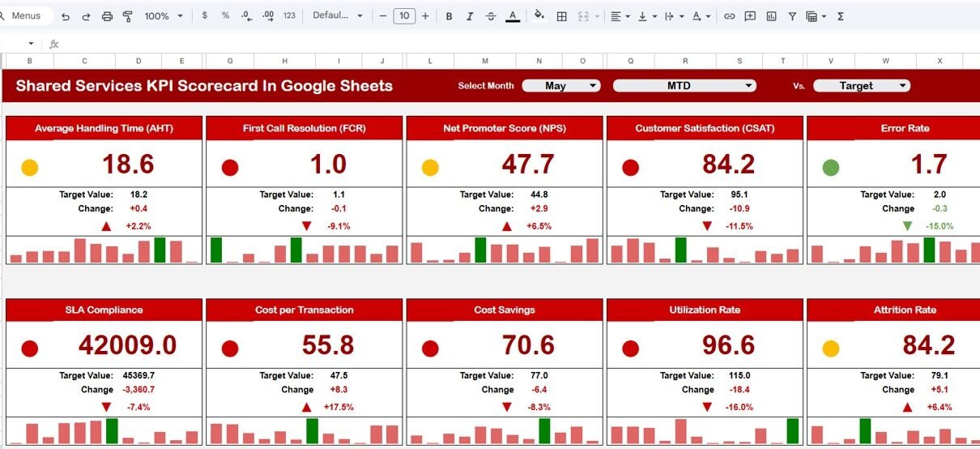The width and height of the screenshot is (980, 449).
Task: Insert a chart using toolbar icon
Action: click(x=771, y=16)
